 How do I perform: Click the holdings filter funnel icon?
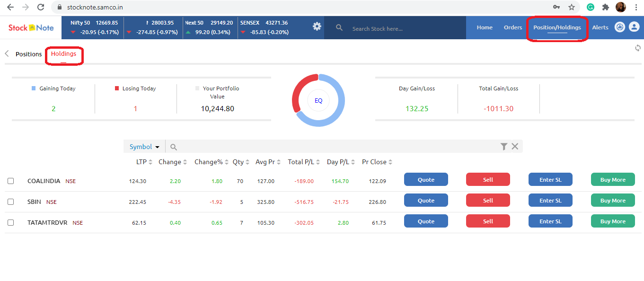click(504, 147)
